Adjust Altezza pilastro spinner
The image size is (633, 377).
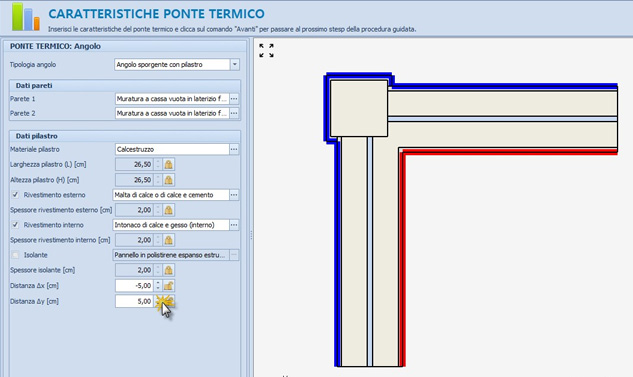click(x=158, y=180)
